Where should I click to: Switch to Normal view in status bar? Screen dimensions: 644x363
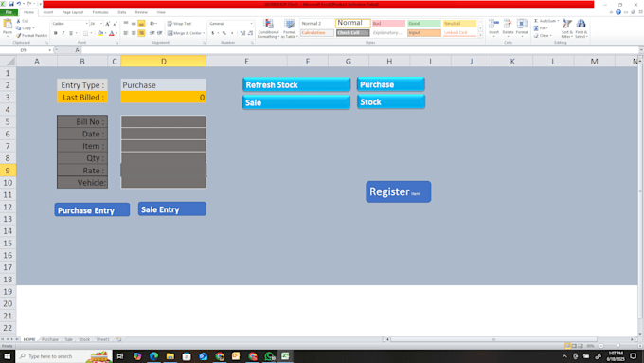click(567, 346)
